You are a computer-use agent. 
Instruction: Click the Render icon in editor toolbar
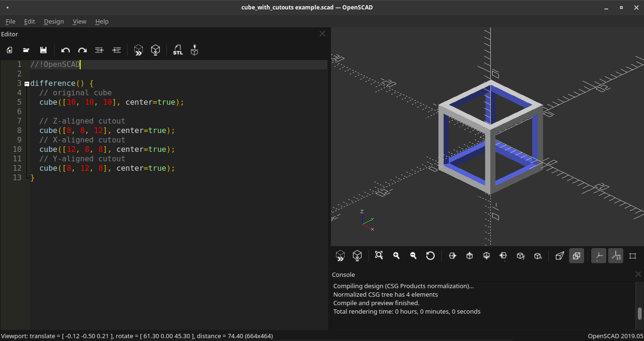click(x=156, y=50)
